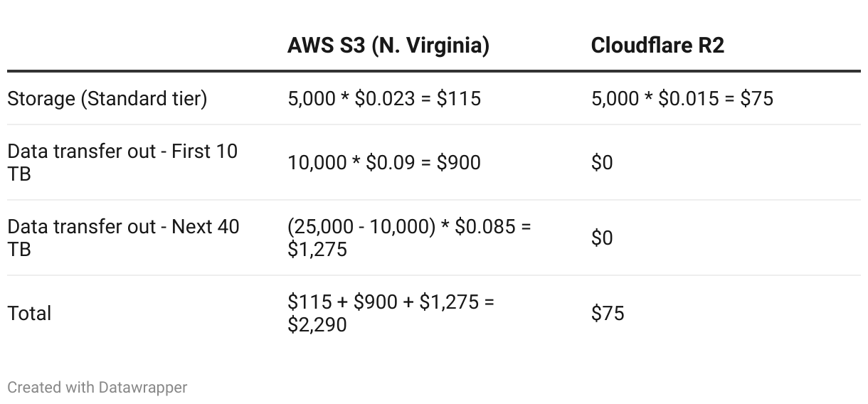Click the "$2,290" AWS grand total value
The height and width of the screenshot is (404, 868).
317,325
